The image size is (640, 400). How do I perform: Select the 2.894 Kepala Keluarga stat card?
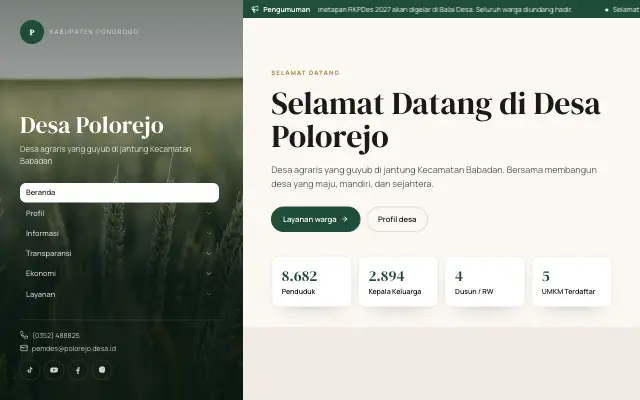point(398,282)
